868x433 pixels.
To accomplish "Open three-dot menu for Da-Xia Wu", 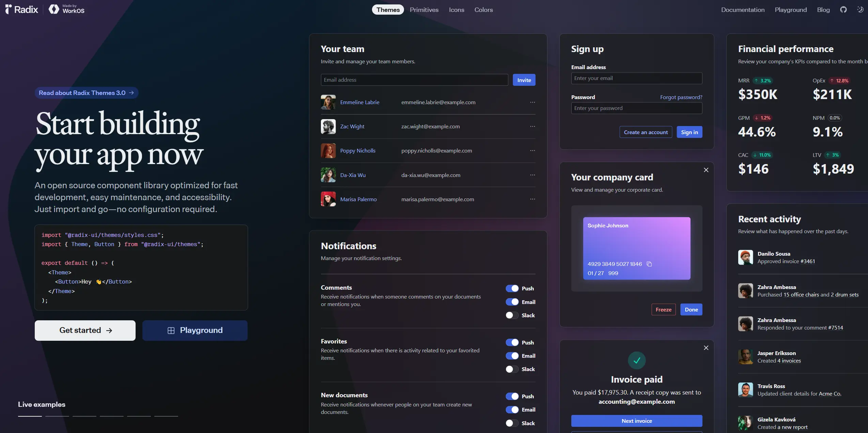I will (532, 175).
